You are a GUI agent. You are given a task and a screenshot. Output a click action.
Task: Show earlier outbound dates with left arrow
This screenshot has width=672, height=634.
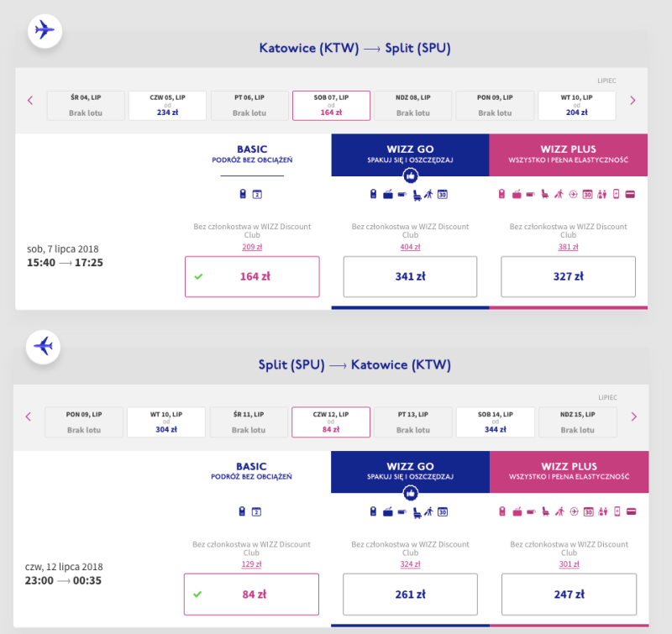(30, 101)
